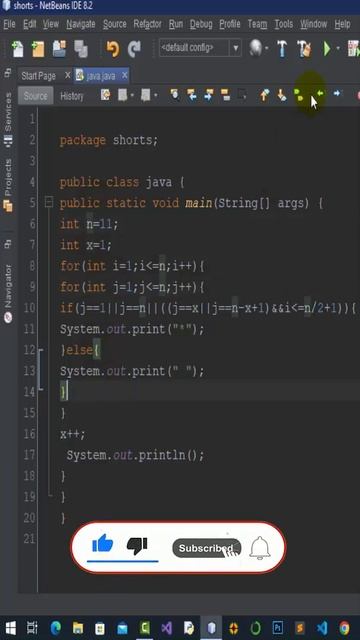
Task: Close the java.java tab
Action: click(x=124, y=75)
